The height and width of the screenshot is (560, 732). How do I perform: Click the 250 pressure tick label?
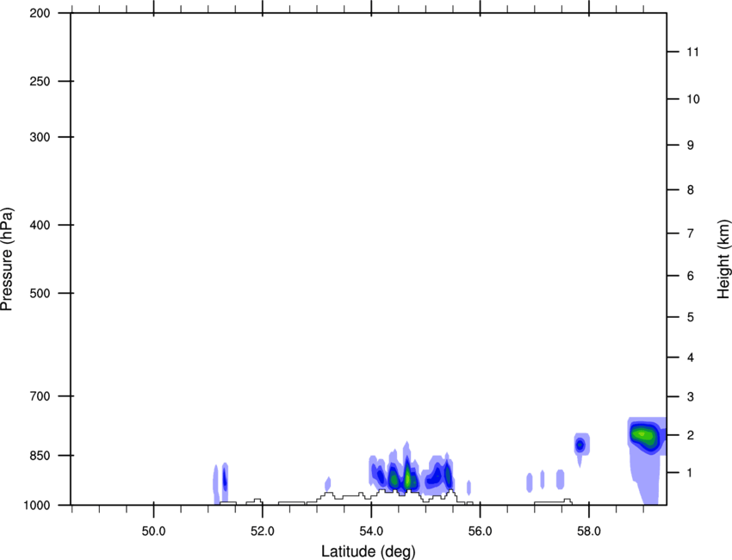coord(40,81)
